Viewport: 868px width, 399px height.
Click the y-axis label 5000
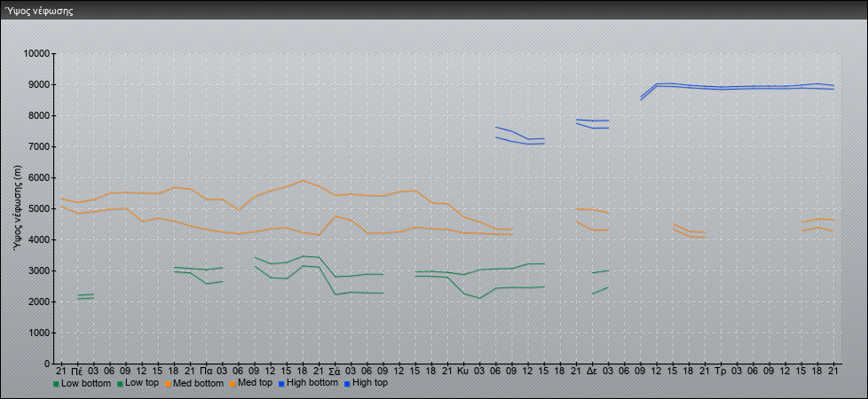click(x=39, y=208)
